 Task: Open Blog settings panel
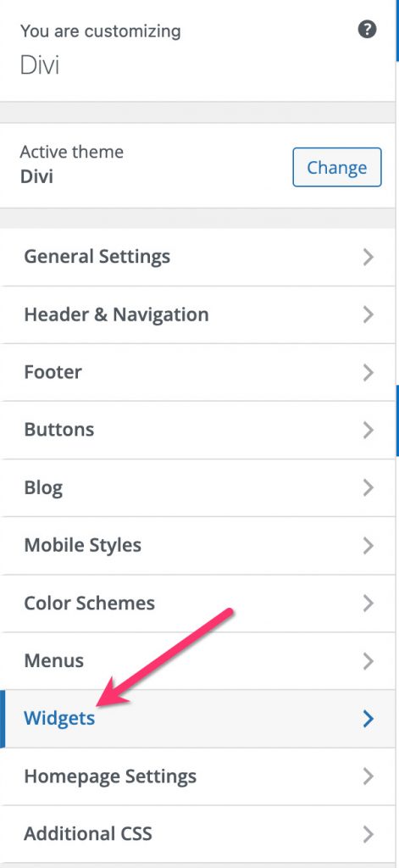pyautogui.click(x=199, y=487)
